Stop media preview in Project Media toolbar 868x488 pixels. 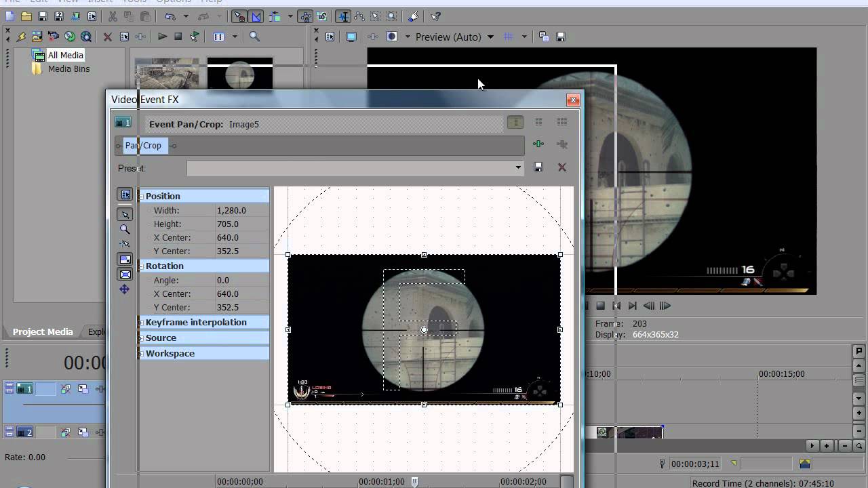pos(178,37)
